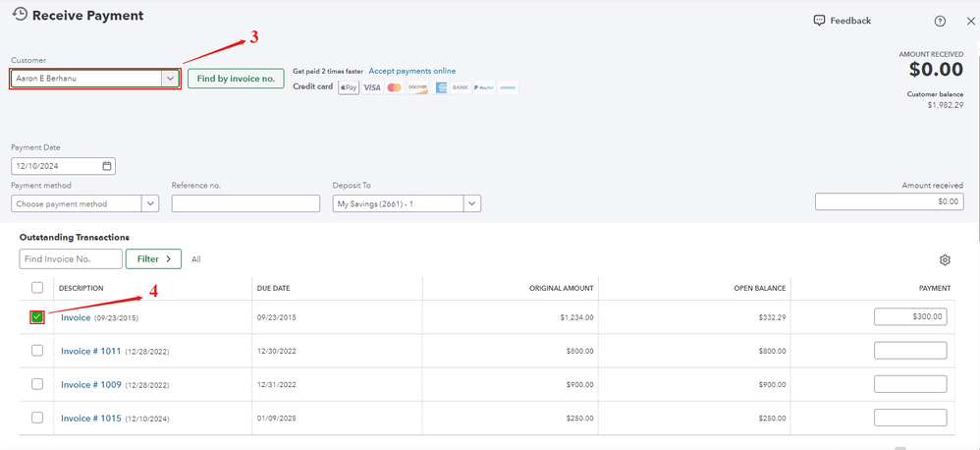The height and width of the screenshot is (450, 980).
Task: Click the Feedback label text
Action: [x=850, y=21]
